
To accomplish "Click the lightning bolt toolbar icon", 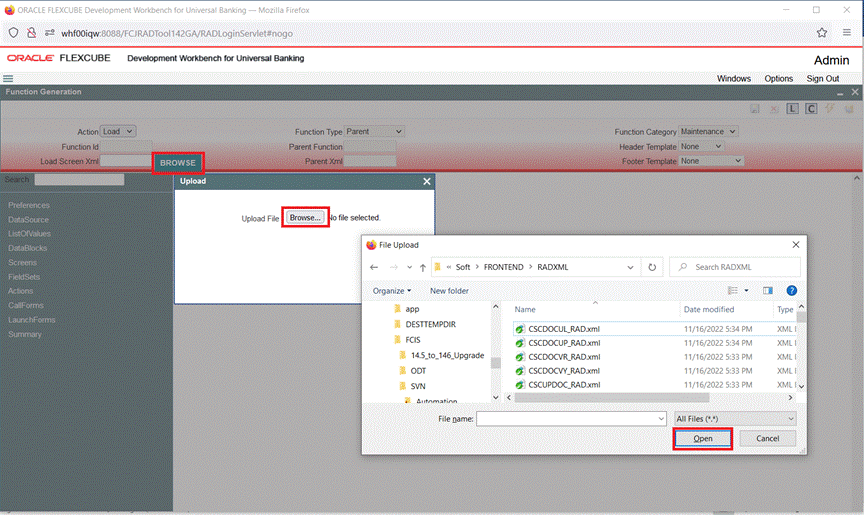I will click(x=829, y=108).
